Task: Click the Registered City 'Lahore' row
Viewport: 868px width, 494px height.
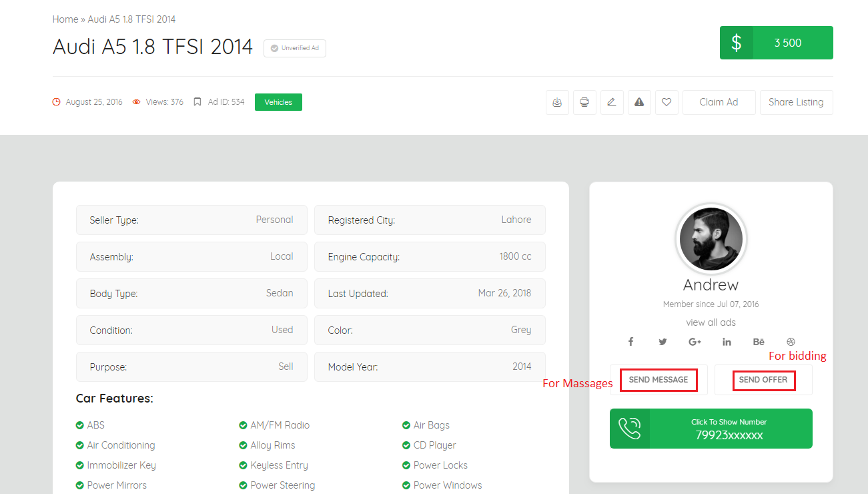Action: coord(430,220)
